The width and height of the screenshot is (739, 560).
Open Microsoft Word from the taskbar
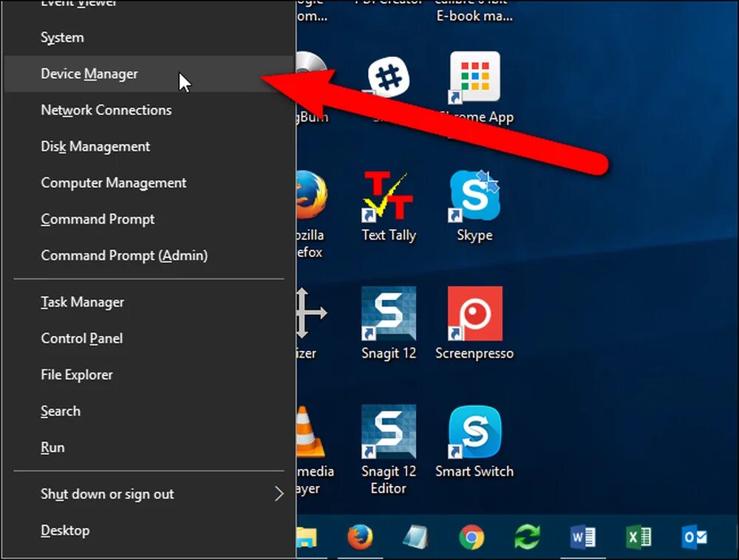tap(583, 537)
